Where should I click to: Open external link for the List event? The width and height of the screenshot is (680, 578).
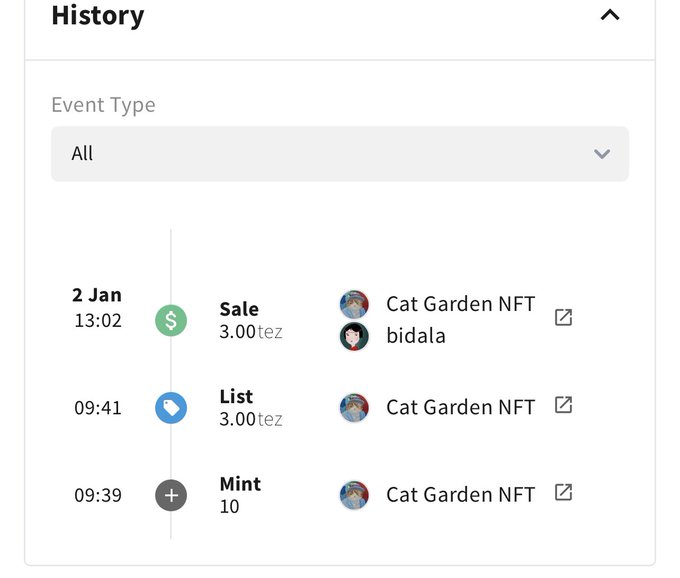pos(564,405)
